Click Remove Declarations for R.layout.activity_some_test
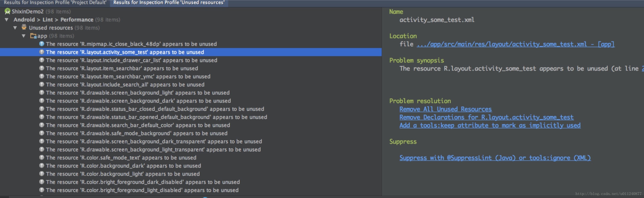The width and height of the screenshot is (644, 198). [486, 117]
